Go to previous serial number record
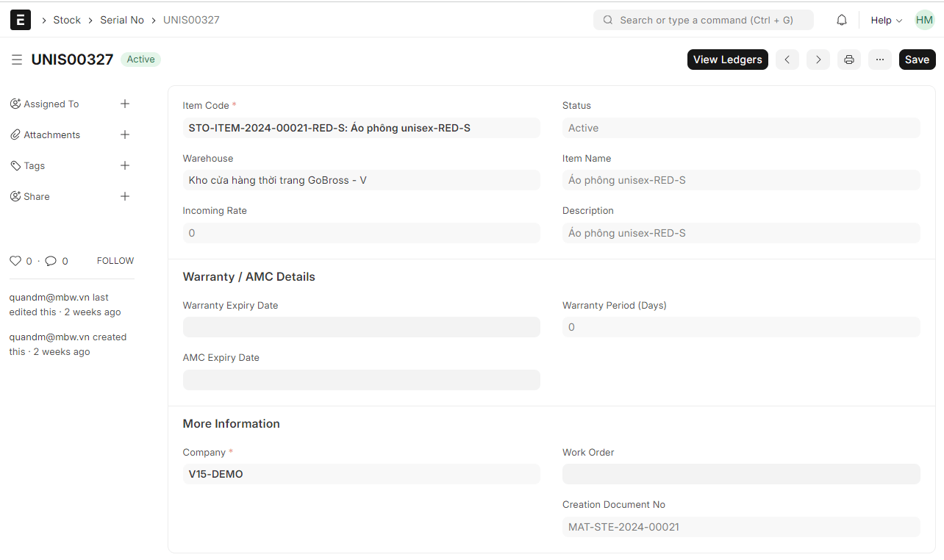The height and width of the screenshot is (560, 944). point(787,60)
